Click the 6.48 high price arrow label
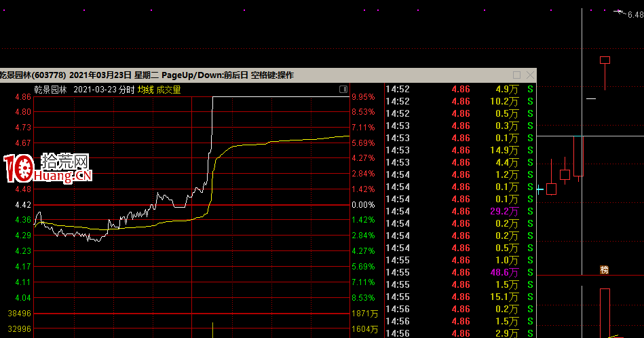Image resolution: width=644 pixels, height=338 pixels. coord(630,13)
